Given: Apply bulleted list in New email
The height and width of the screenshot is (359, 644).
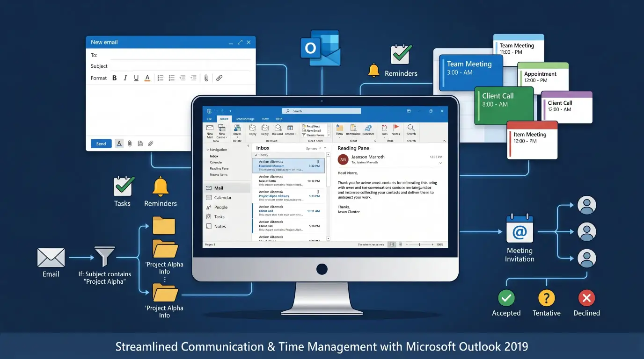Looking at the screenshot, I should pyautogui.click(x=172, y=78).
